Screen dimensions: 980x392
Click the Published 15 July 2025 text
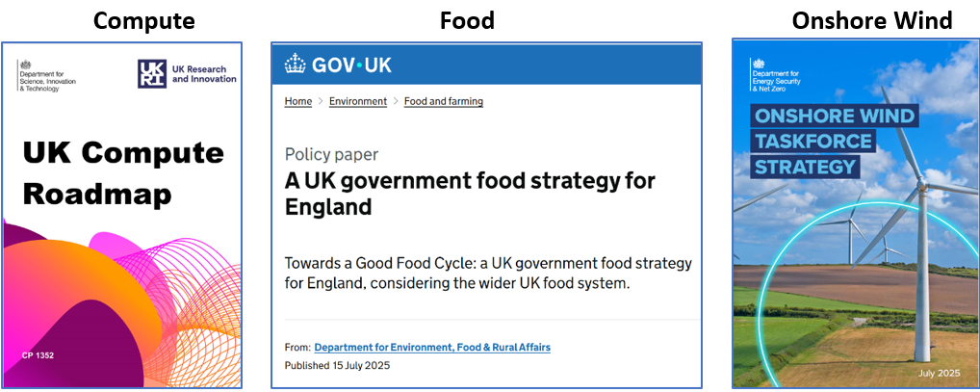click(338, 365)
